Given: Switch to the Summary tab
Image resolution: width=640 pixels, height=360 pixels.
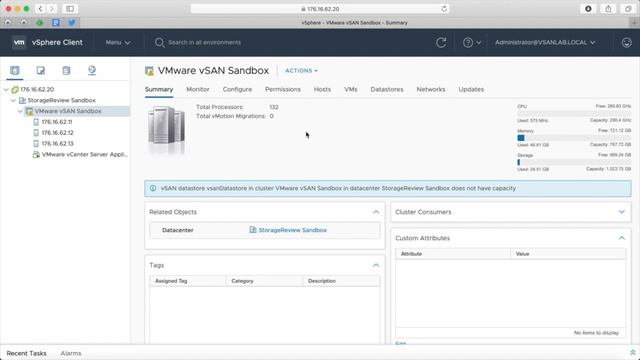Looking at the screenshot, I should pyautogui.click(x=159, y=89).
